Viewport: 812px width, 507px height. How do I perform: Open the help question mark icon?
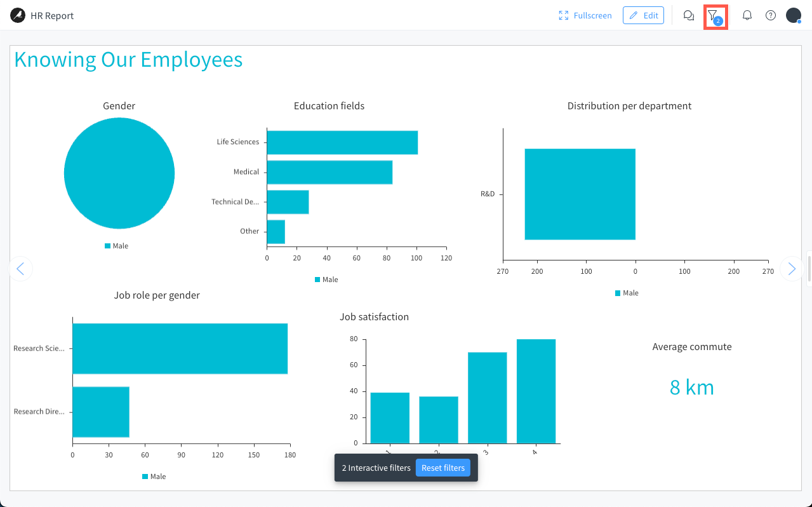click(771, 15)
